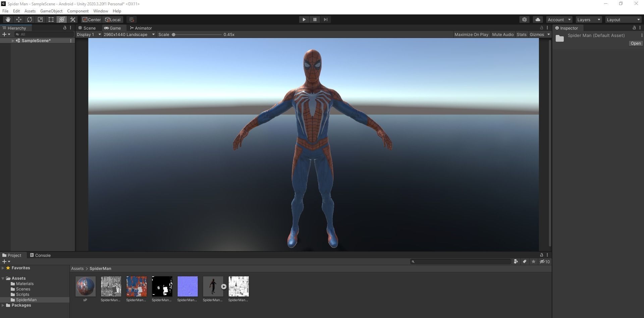Open GameObject menu

click(x=51, y=11)
